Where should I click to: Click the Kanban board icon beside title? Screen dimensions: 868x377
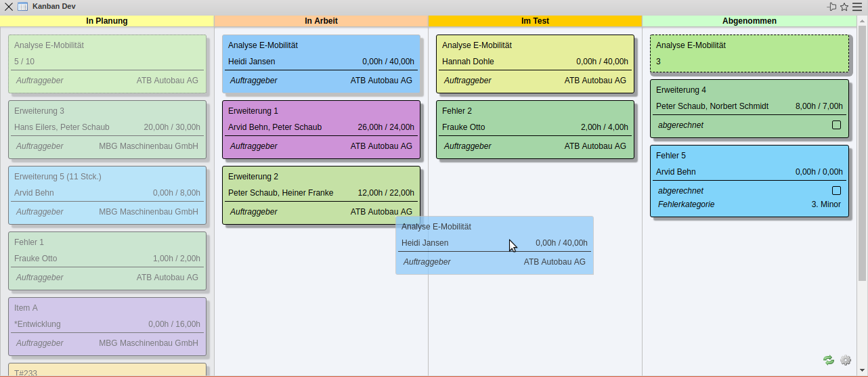click(22, 7)
